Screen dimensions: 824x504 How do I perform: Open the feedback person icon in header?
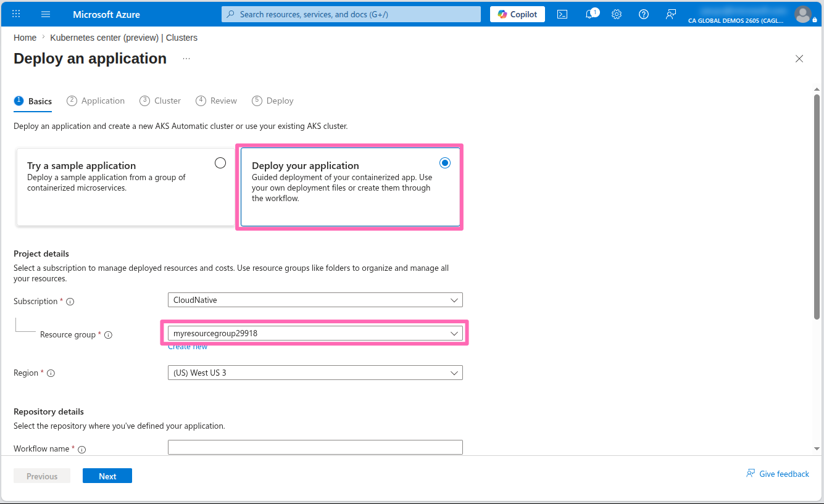[x=671, y=14]
